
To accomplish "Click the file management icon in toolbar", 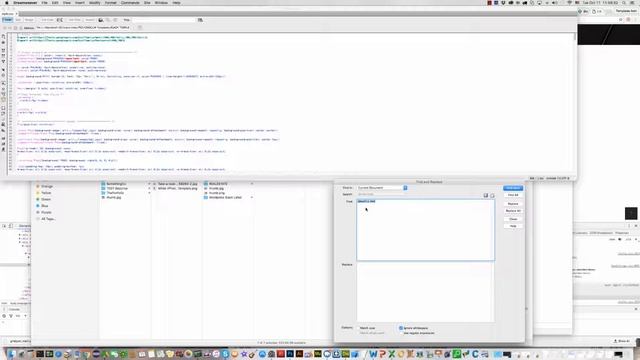I will click(200, 20).
